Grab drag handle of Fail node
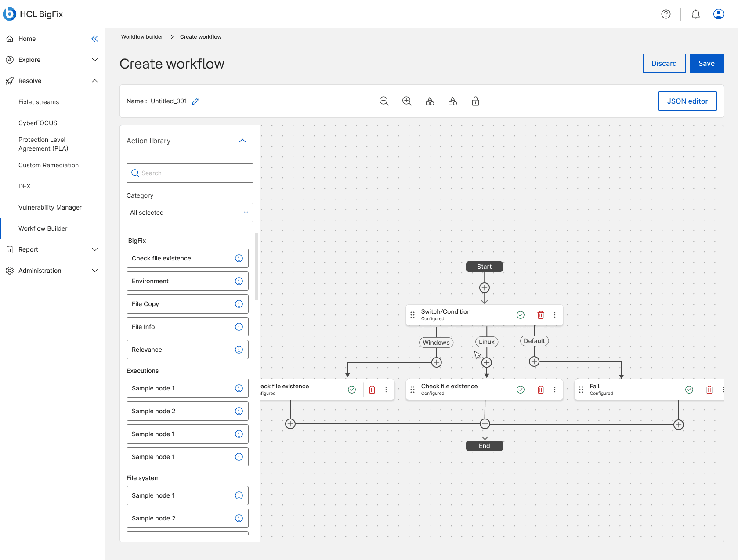The image size is (738, 560). tap(581, 390)
